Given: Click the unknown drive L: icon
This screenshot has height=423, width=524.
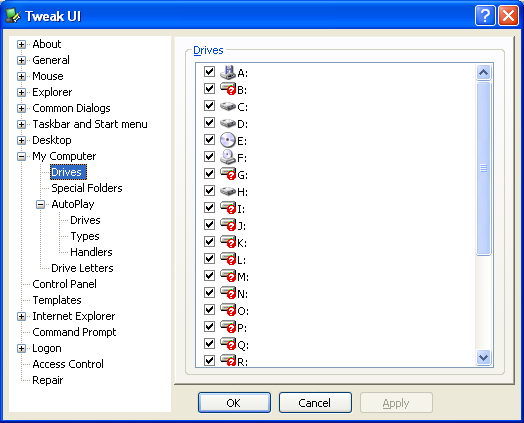Looking at the screenshot, I should coord(228,259).
